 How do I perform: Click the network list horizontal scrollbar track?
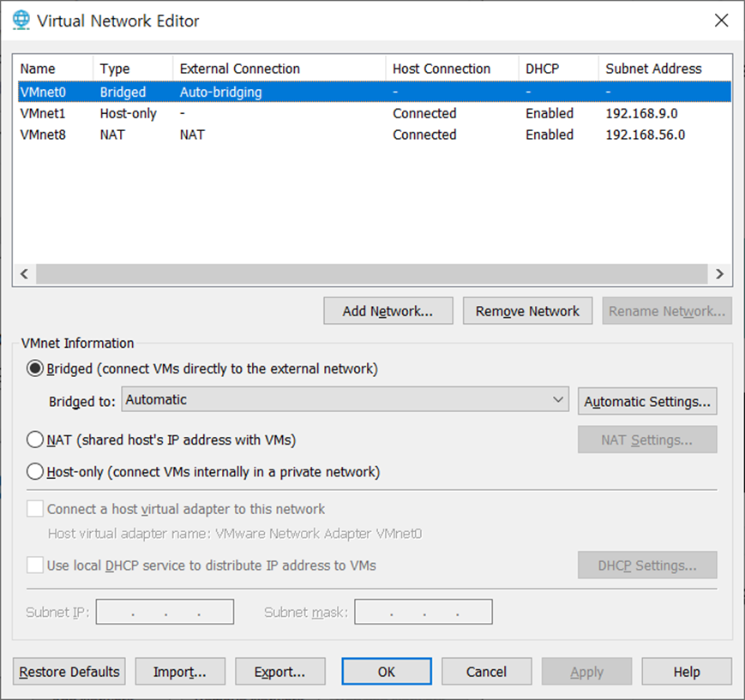[x=372, y=274]
